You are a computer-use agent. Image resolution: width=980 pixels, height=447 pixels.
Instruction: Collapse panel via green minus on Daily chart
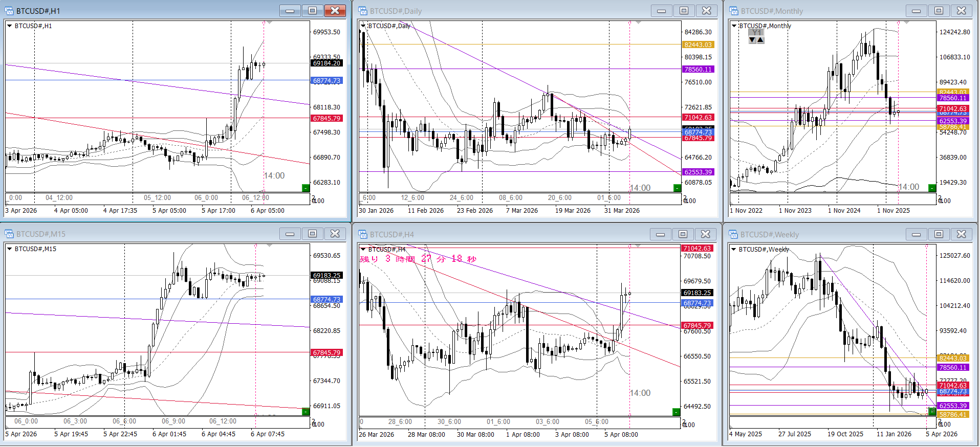pyautogui.click(x=677, y=188)
